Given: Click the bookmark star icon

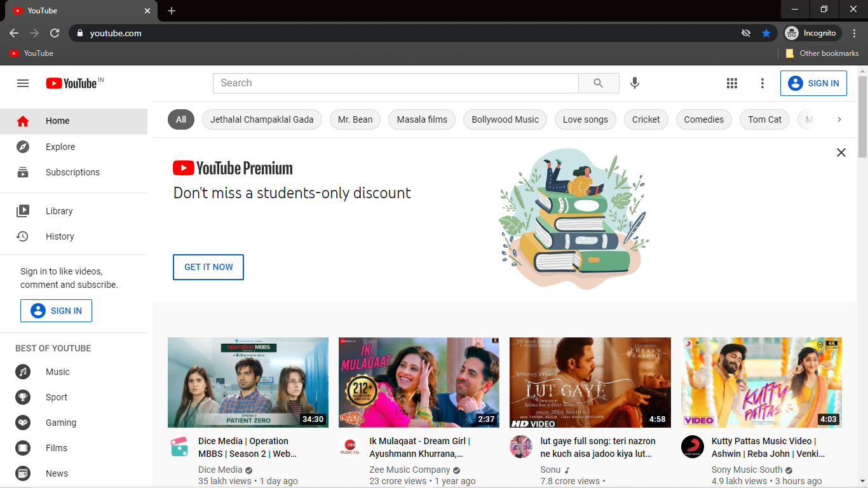Looking at the screenshot, I should [x=766, y=33].
